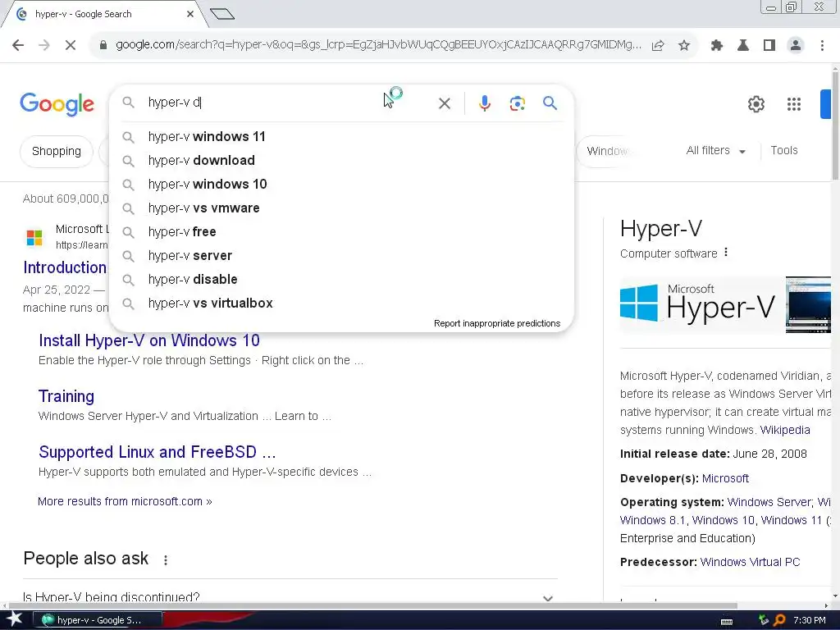Open the search tray icon near clock
Screen dimensions: 840x630
(779, 620)
